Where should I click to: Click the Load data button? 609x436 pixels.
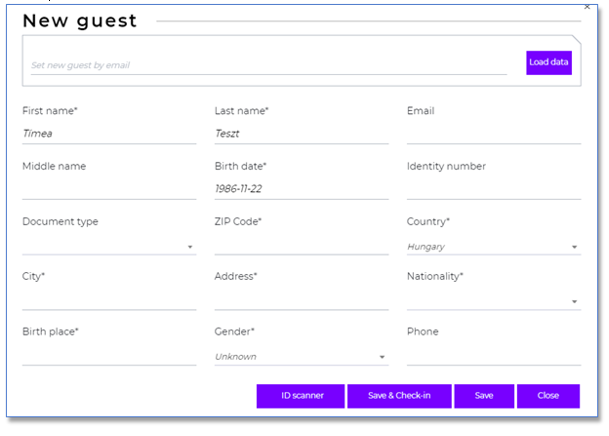tap(549, 63)
